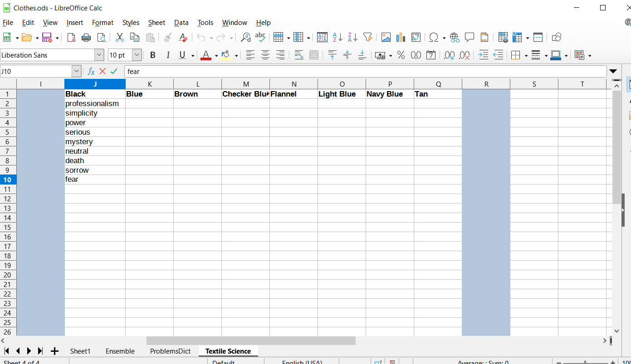Insert an image
This screenshot has height=364, width=631.
[x=386, y=38]
